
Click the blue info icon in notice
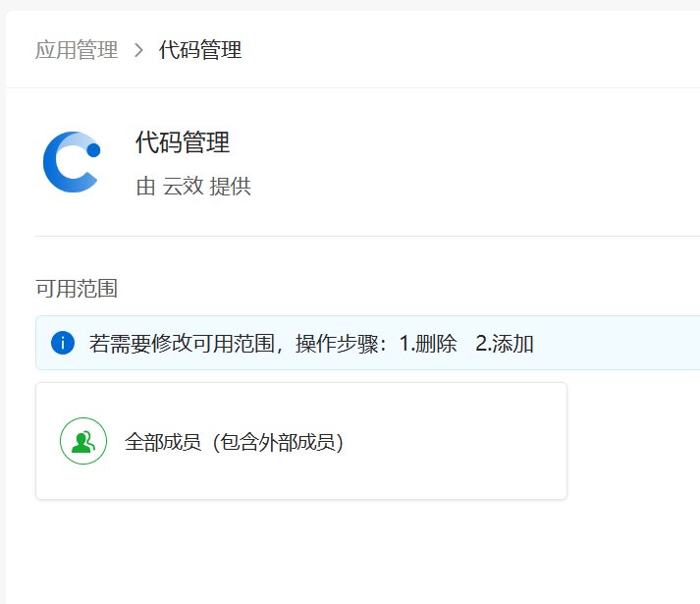(63, 343)
